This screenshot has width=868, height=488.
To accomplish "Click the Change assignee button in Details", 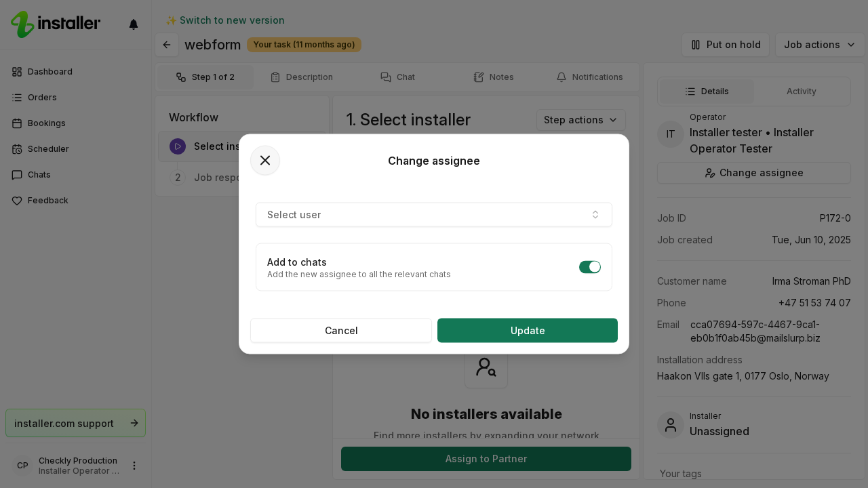I will [754, 173].
